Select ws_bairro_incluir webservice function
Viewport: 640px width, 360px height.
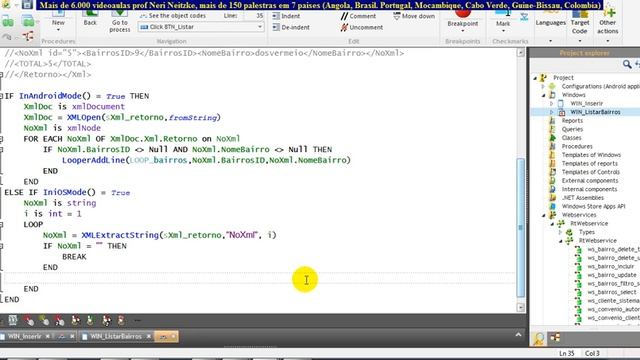(611, 266)
